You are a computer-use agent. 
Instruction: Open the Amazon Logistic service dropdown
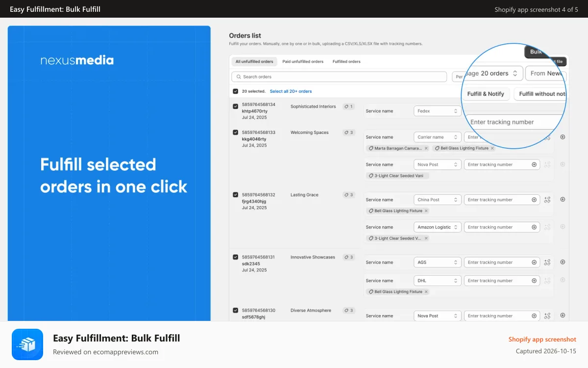[438, 227]
